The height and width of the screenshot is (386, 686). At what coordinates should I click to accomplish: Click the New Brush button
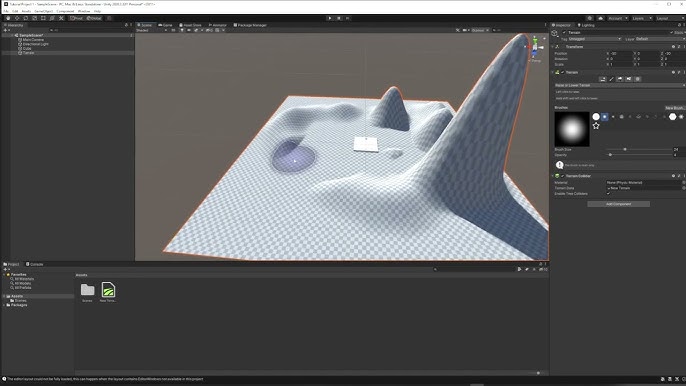[674, 108]
